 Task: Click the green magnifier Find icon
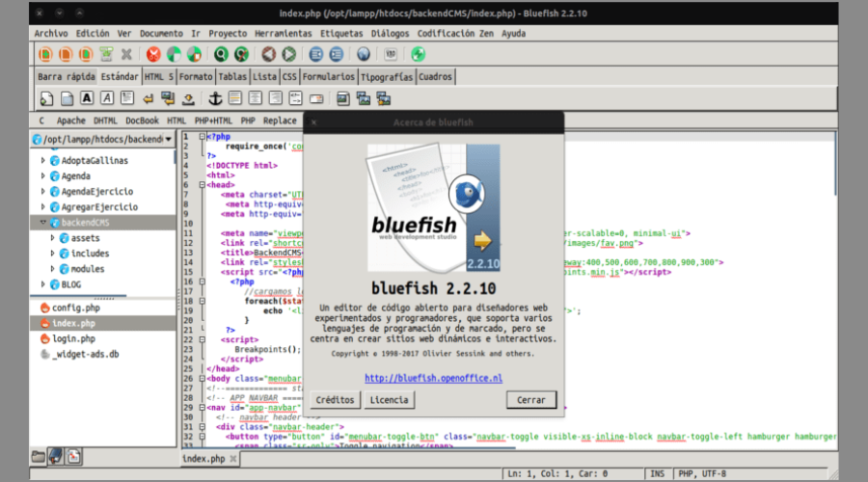[x=221, y=54]
